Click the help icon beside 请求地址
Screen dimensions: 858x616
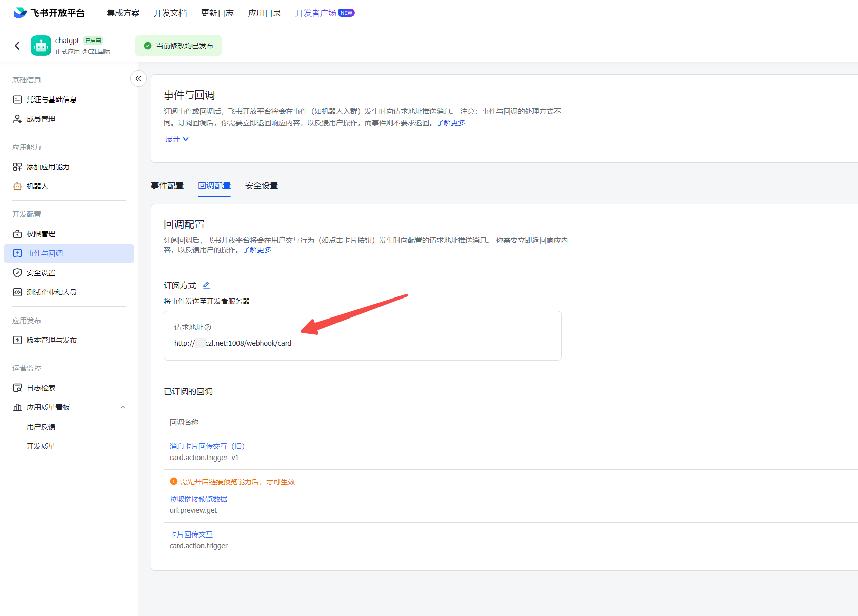[208, 327]
